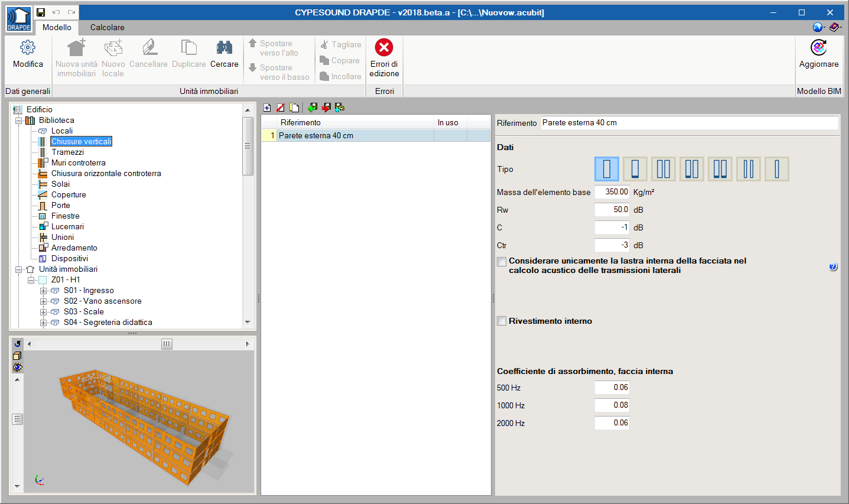Click the blue help question mark icon
This screenshot has height=504, width=849.
coord(833,267)
